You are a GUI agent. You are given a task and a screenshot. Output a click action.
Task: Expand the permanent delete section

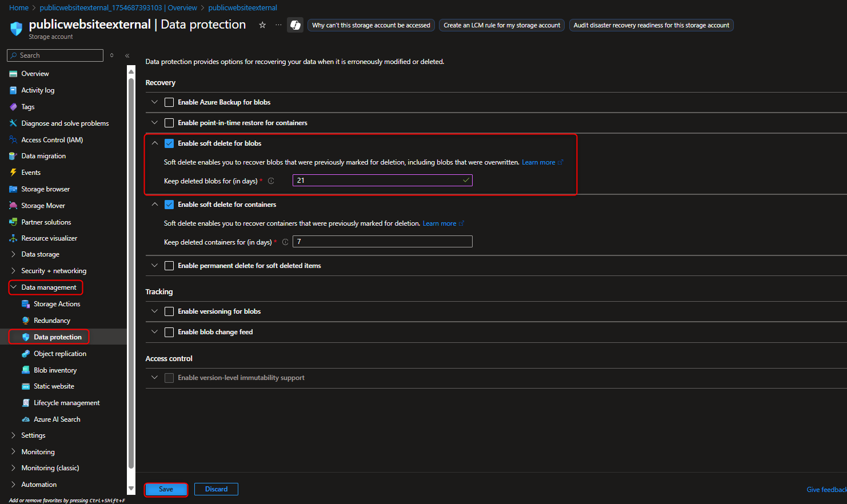pos(154,265)
